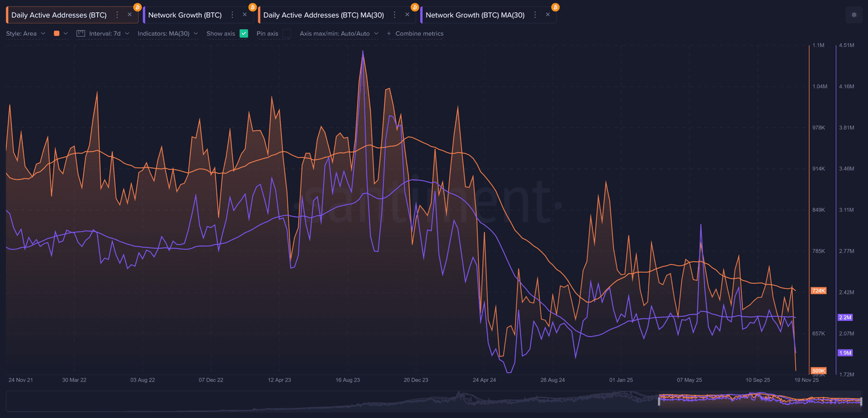Click Bitcoin badge on Network Growth MA(30) tab
The width and height of the screenshot is (868, 418).
tap(555, 7)
